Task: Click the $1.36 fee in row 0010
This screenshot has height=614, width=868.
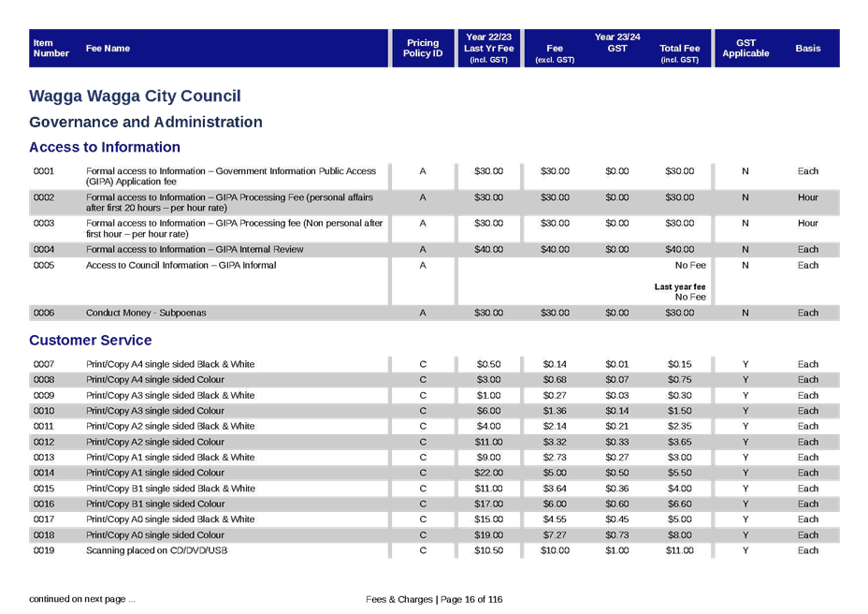Action: (x=554, y=411)
